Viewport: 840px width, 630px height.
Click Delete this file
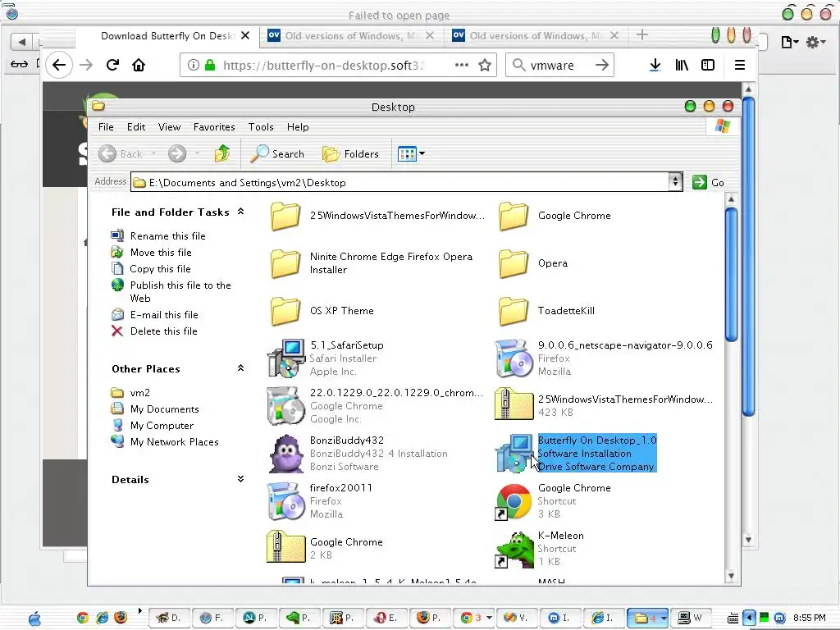click(163, 331)
